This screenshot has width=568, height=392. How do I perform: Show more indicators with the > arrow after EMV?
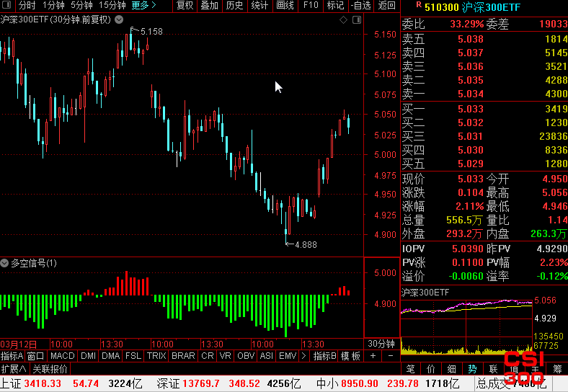[x=303, y=356]
